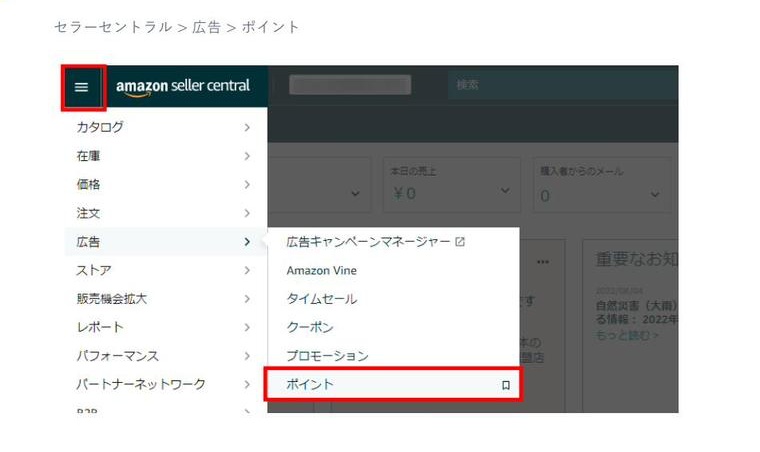Expand 販売機会拡大 submenu chevron
Image resolution: width=760 pixels, height=452 pixels.
point(247,299)
